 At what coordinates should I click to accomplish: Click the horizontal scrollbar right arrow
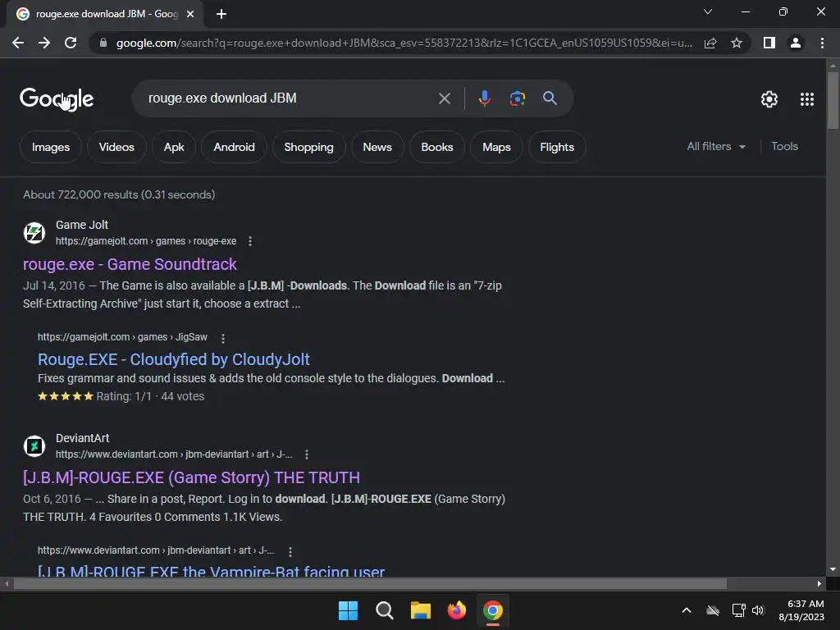(x=819, y=583)
